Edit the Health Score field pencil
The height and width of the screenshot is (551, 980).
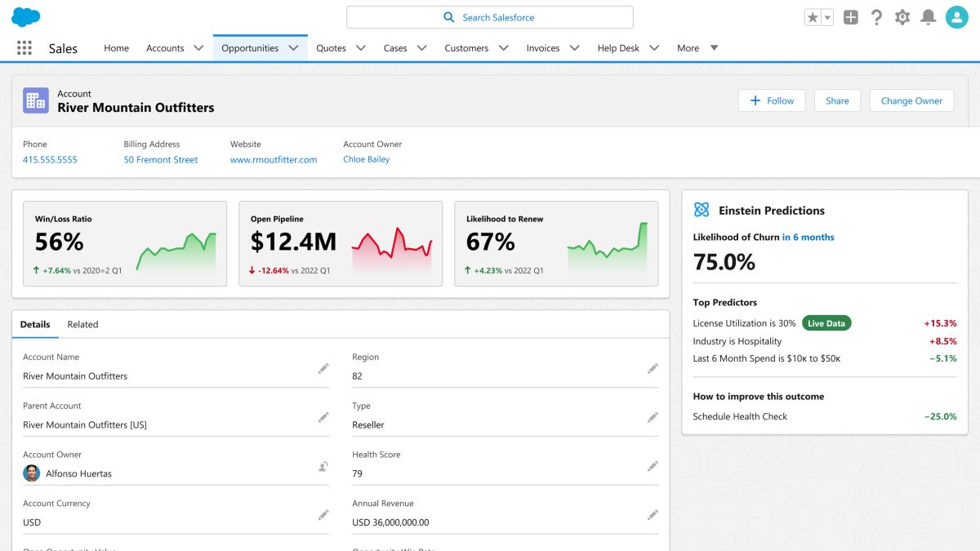point(653,466)
